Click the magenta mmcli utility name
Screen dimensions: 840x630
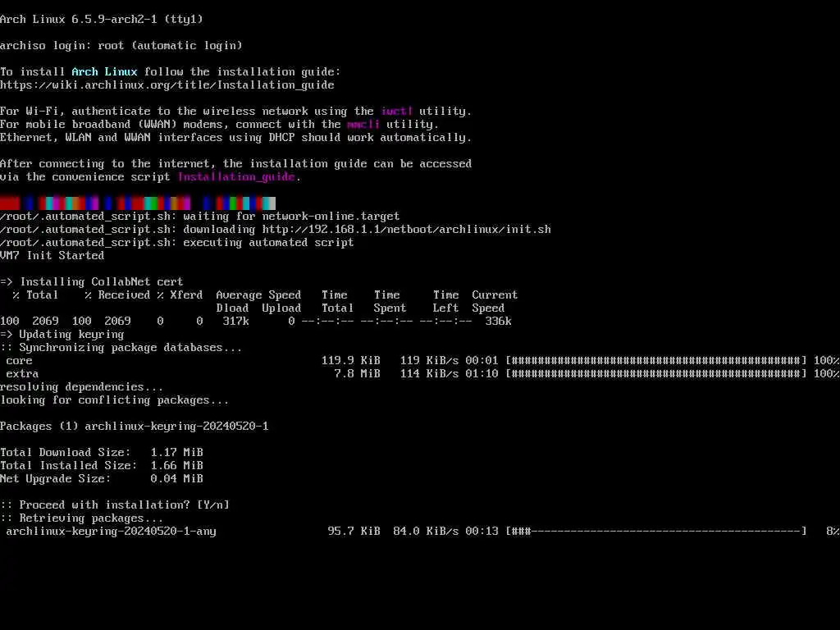[363, 125]
